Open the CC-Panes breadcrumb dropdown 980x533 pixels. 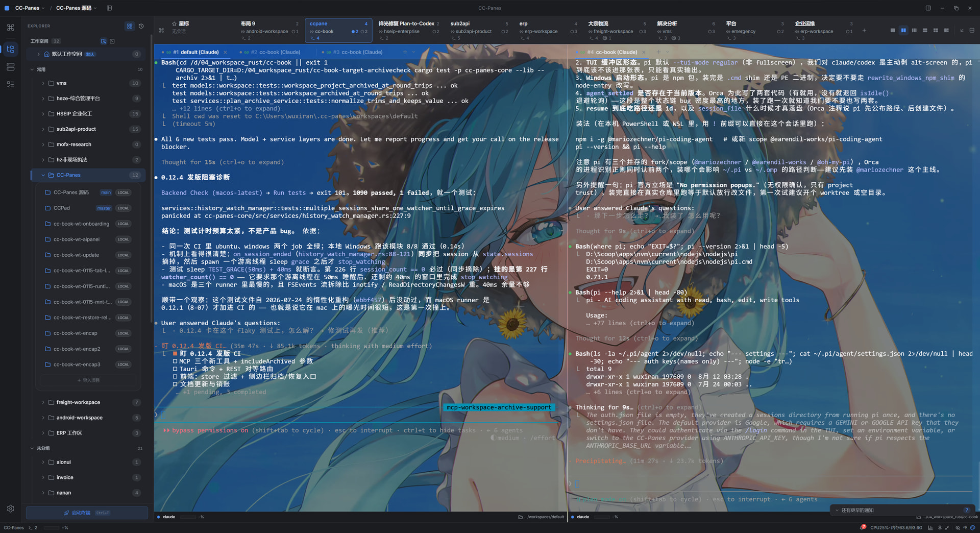pos(30,8)
